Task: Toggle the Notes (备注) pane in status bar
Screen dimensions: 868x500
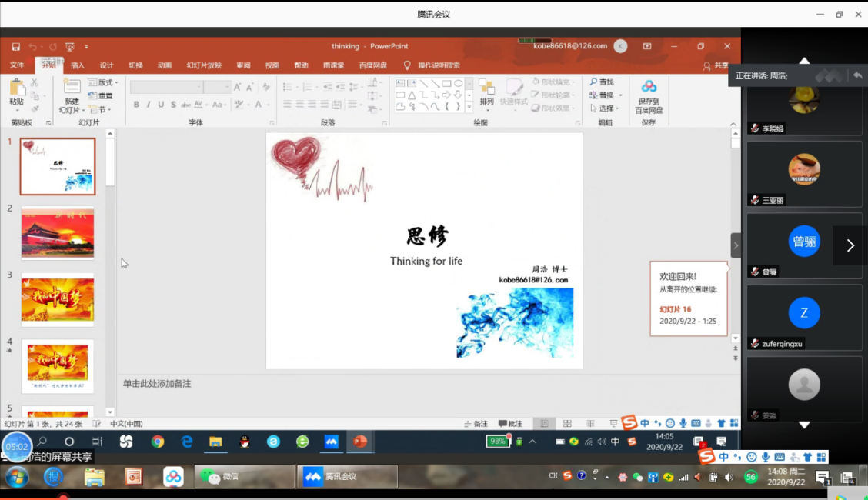Action: [x=476, y=424]
